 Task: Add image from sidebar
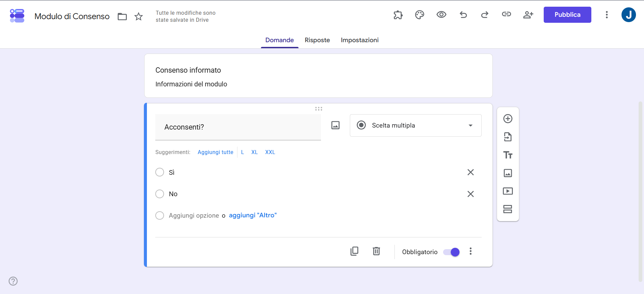point(508,173)
